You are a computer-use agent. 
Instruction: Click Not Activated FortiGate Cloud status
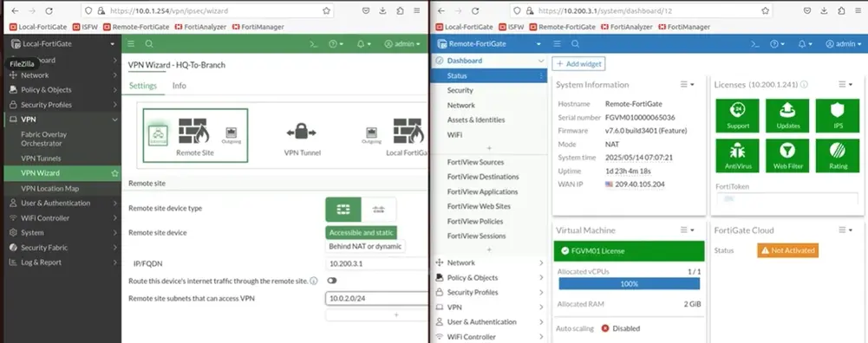coord(787,250)
